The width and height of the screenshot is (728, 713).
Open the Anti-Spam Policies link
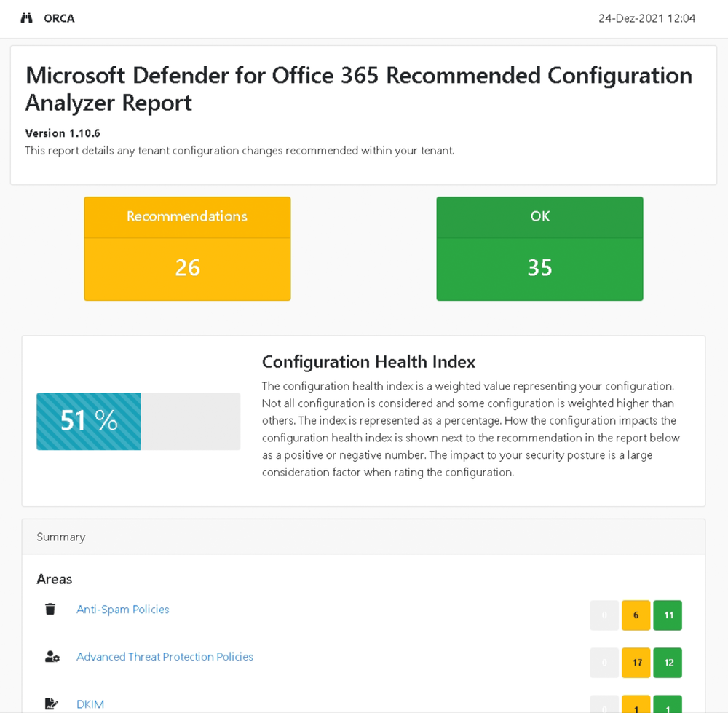pyautogui.click(x=122, y=609)
